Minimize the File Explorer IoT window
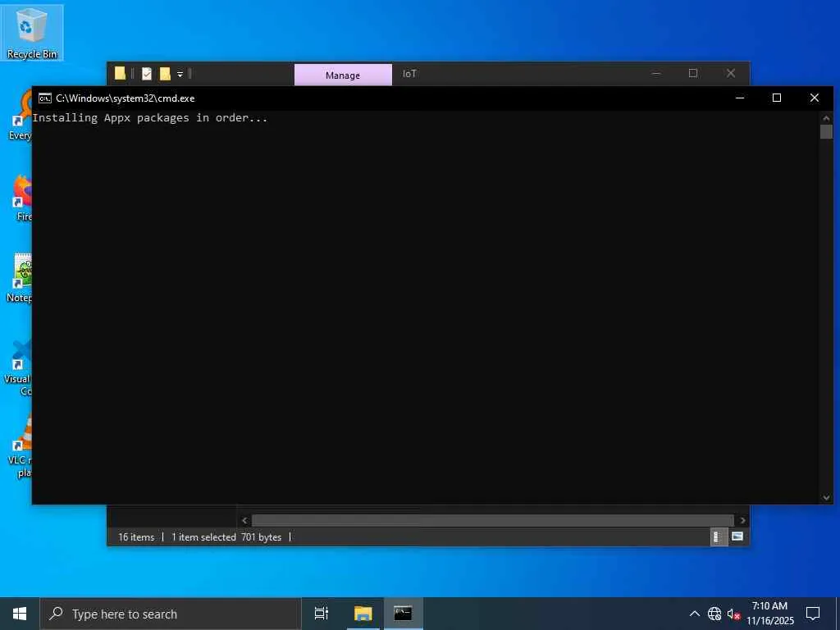The height and width of the screenshot is (630, 840). coord(656,73)
